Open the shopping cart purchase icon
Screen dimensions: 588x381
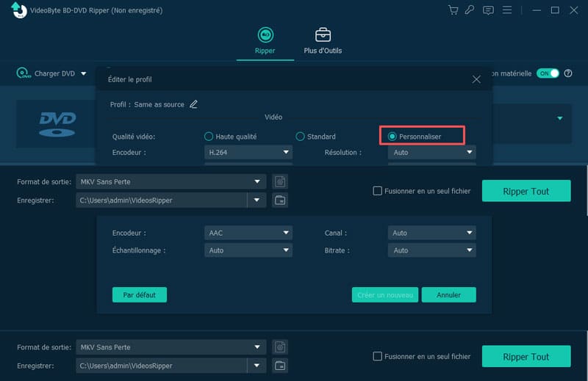[453, 10]
